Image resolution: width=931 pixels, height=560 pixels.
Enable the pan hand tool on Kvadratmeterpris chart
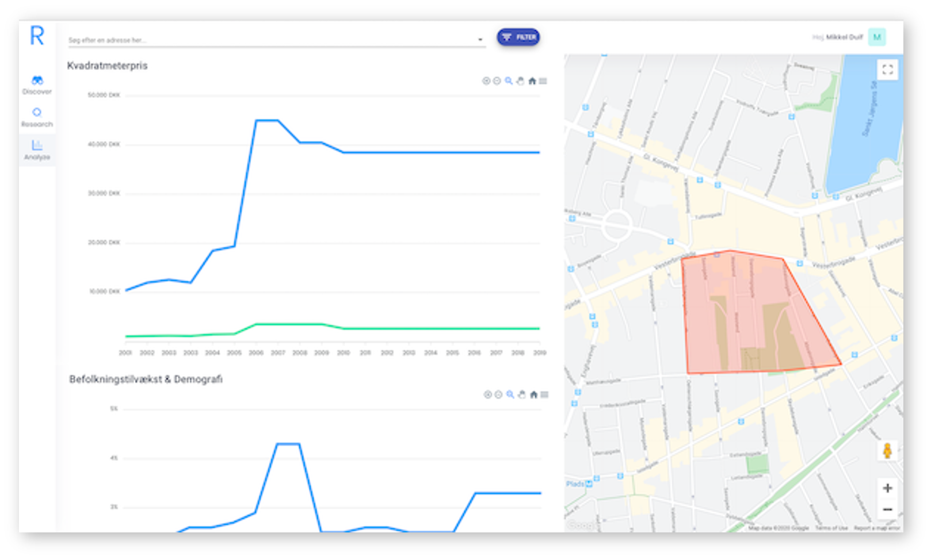click(520, 81)
